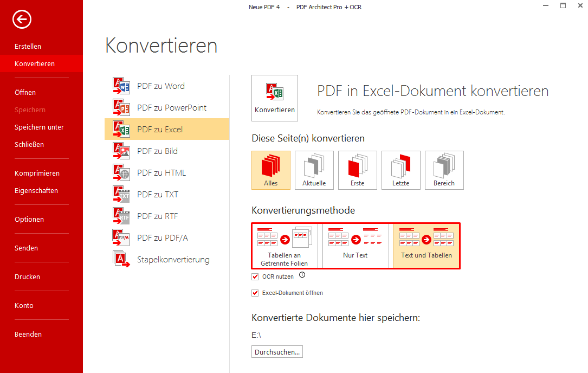Click the PDF zu TXT icon
588x373 pixels.
point(121,195)
